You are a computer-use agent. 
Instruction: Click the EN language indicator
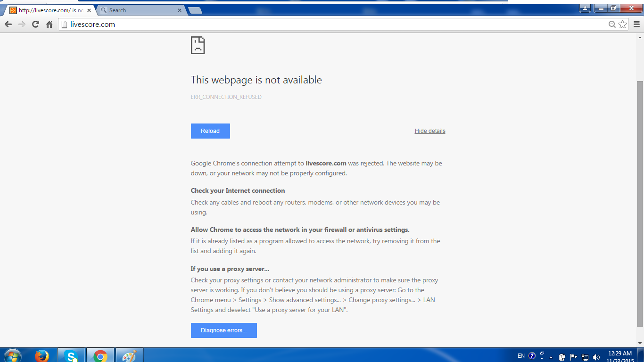521,356
